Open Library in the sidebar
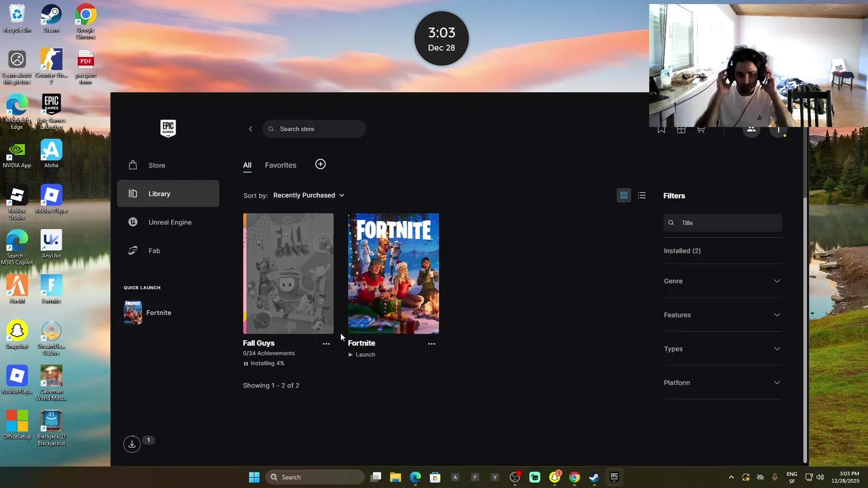 point(167,194)
